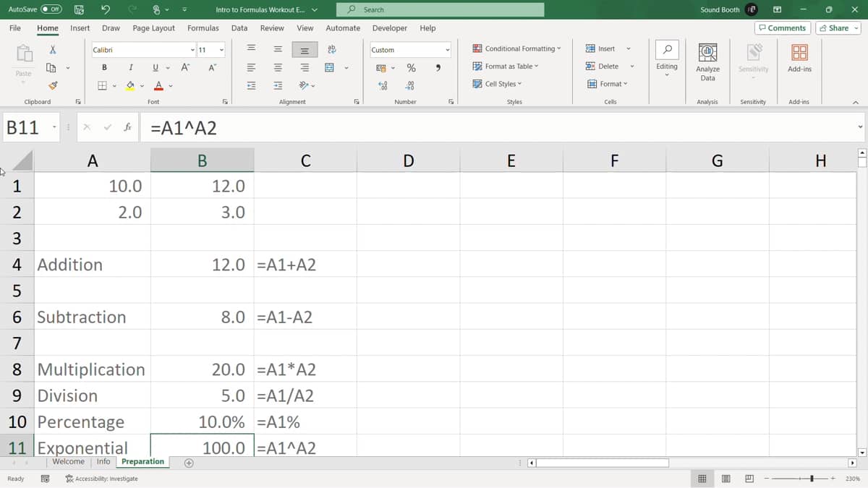
Task: Click the Middle Align icon
Action: (x=278, y=50)
